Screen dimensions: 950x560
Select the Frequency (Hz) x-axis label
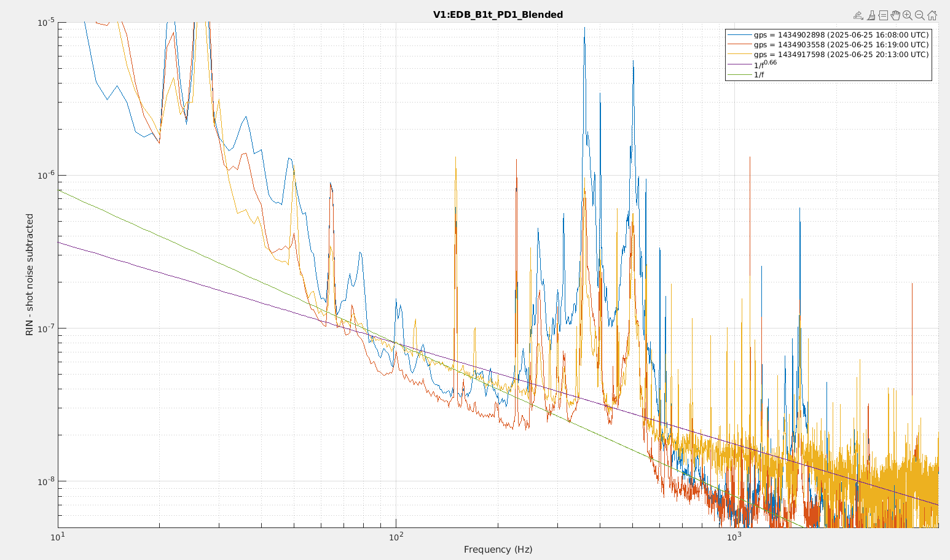(498, 550)
